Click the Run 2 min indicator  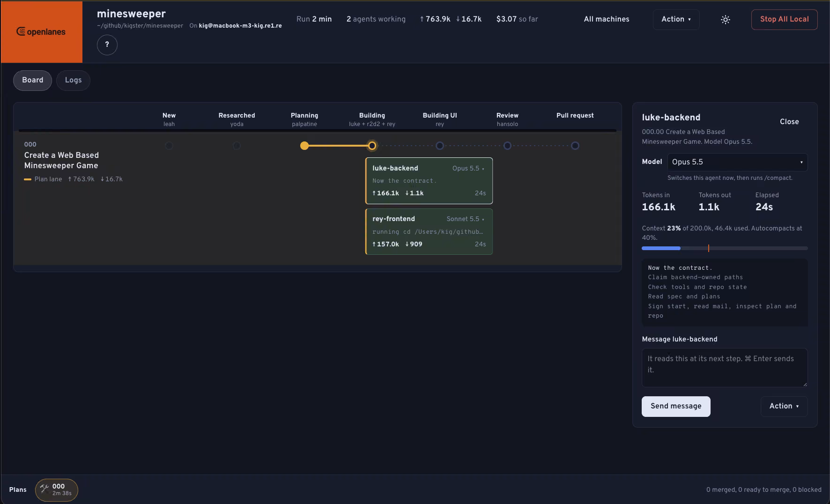pos(314,19)
